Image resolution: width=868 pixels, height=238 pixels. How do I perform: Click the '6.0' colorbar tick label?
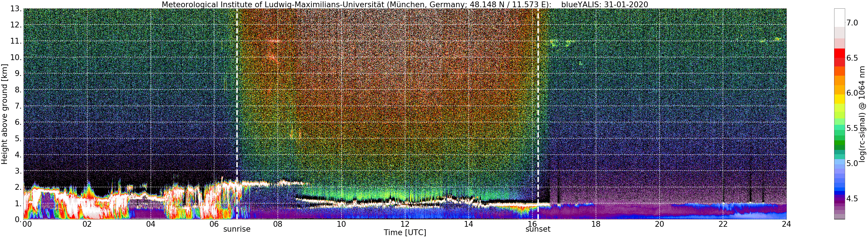coord(852,93)
